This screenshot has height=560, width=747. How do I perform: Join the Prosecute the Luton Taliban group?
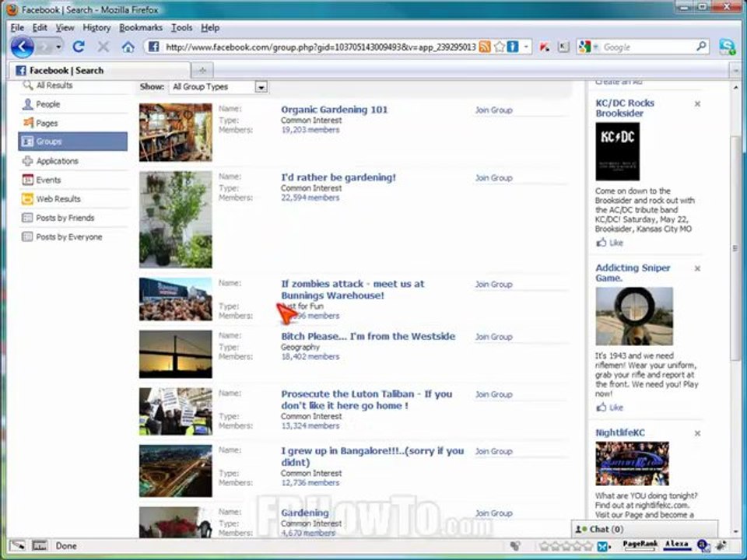493,394
